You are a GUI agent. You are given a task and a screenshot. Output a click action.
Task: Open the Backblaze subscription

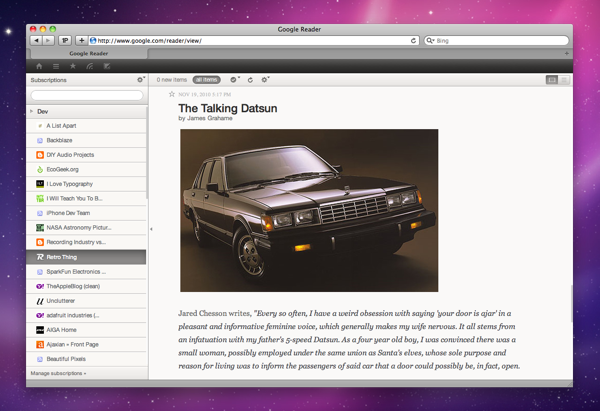tap(86, 140)
